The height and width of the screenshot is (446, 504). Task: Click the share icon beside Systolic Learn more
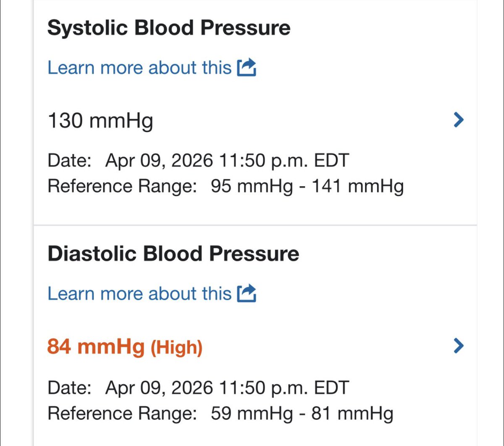click(247, 67)
